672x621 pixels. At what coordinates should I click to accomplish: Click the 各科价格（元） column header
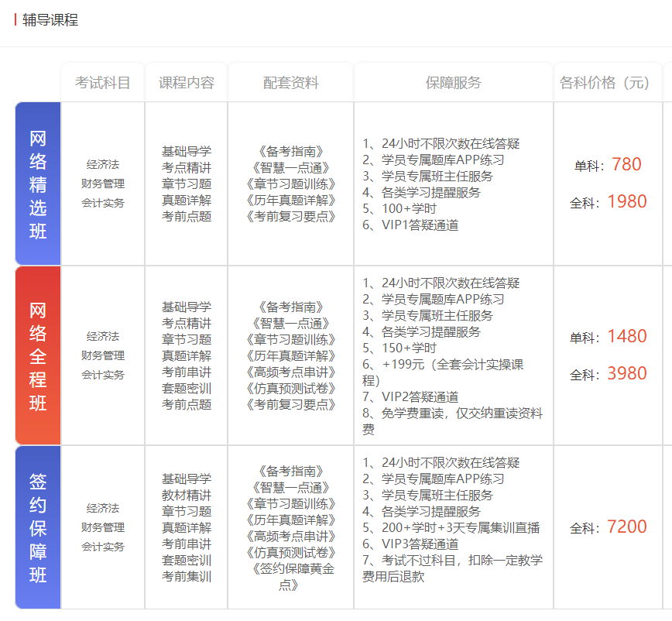click(x=605, y=81)
